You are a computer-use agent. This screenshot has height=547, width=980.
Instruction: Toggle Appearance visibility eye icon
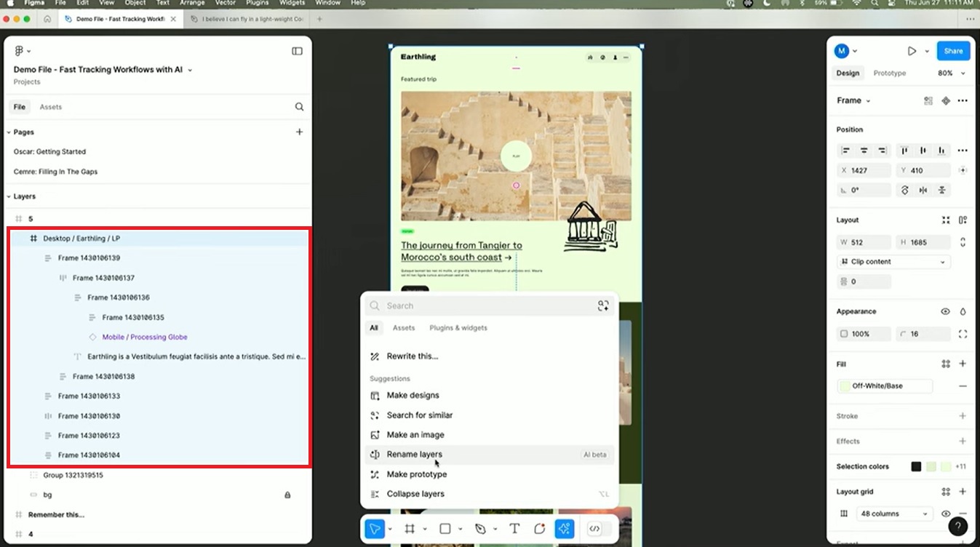coord(945,311)
